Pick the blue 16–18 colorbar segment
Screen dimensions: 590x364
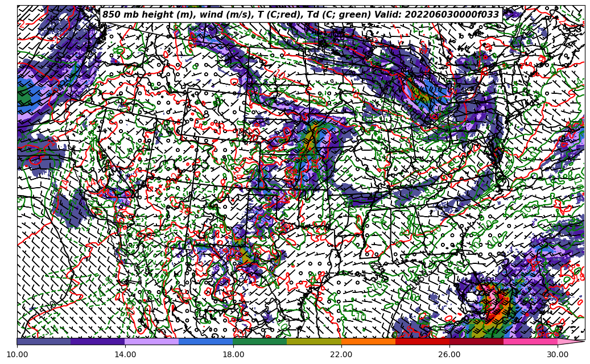point(206,342)
